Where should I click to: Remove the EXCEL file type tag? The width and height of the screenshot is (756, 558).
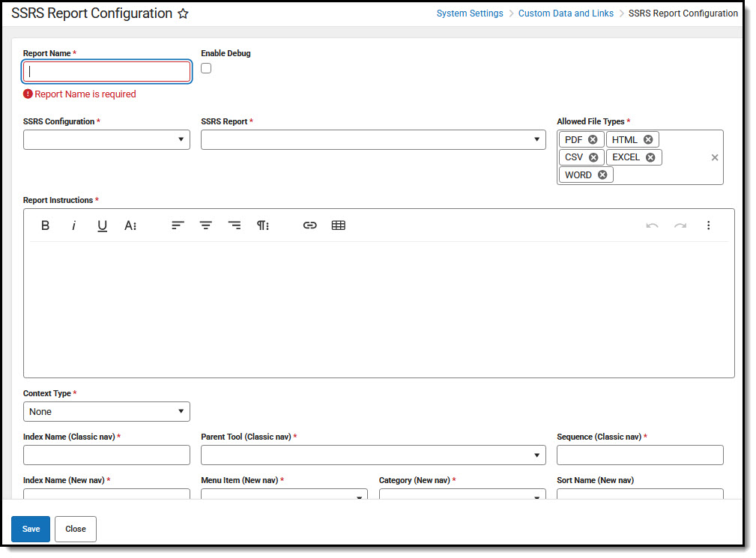[x=650, y=157]
